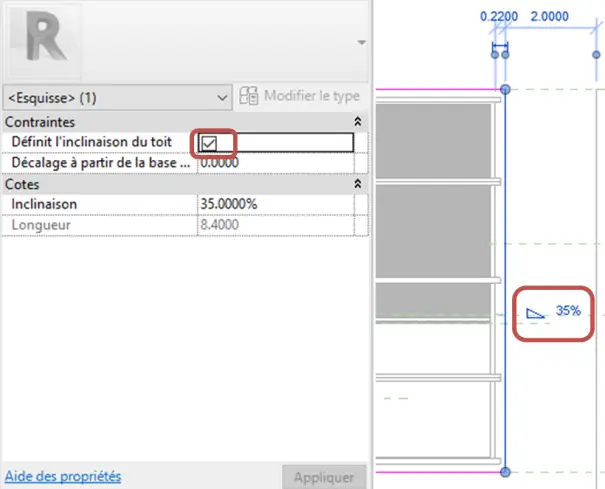Click the Revit family type preview thumbnail
The width and height of the screenshot is (605, 489).
tap(45, 41)
